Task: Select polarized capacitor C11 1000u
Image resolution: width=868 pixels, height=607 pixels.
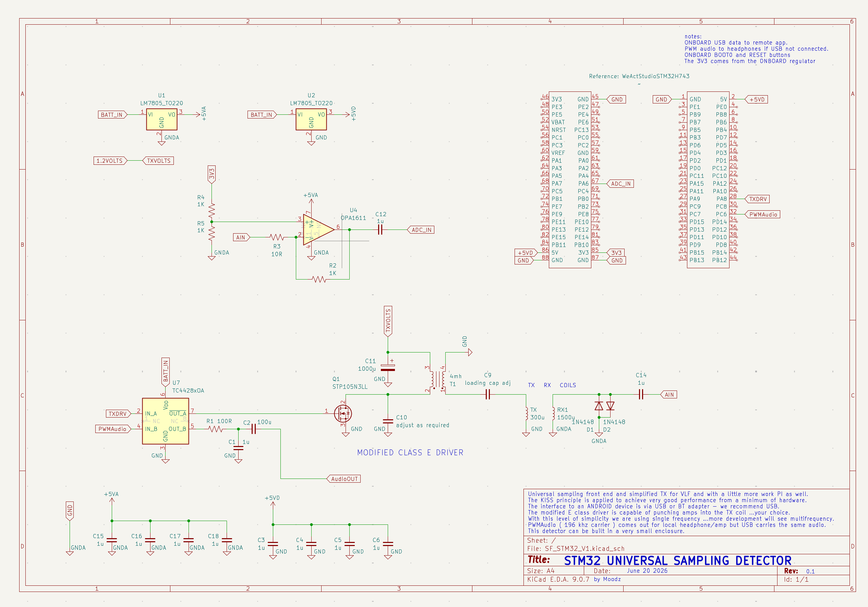Action: (387, 368)
